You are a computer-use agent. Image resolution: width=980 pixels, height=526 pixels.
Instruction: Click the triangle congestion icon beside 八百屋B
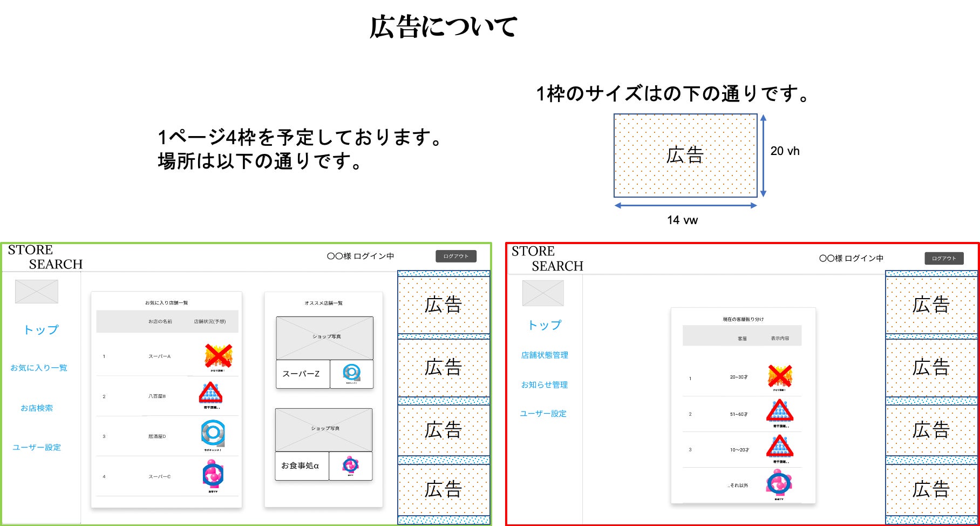point(210,394)
